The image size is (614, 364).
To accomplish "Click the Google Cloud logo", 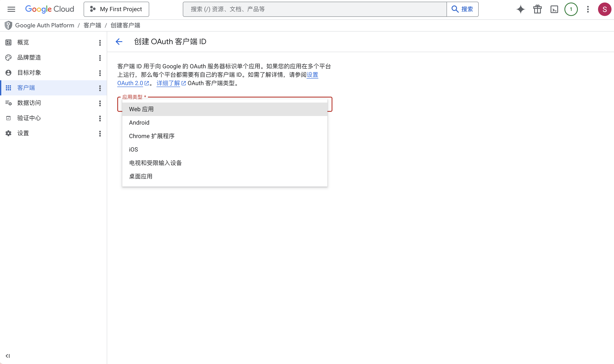I will tap(50, 9).
